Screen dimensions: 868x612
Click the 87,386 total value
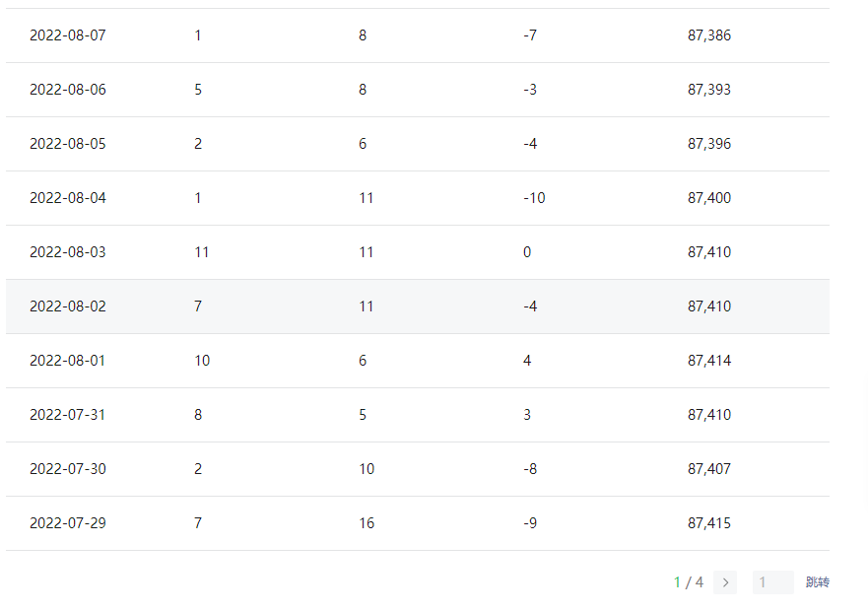[x=709, y=35]
